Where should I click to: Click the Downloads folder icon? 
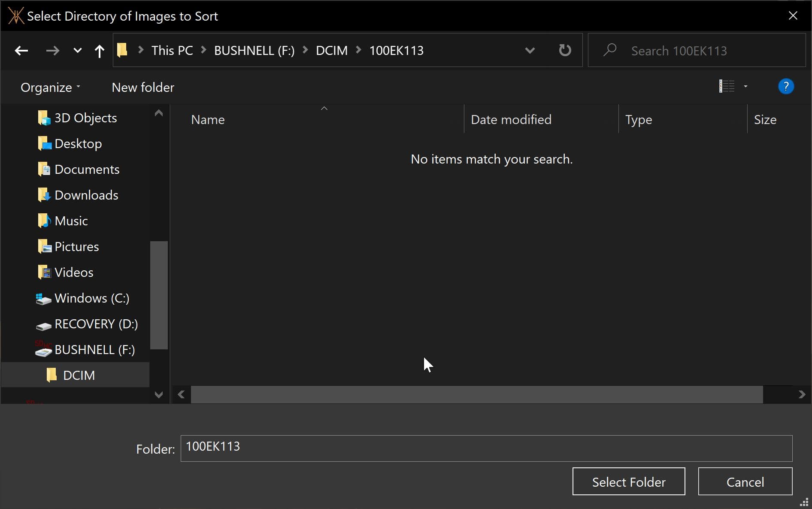click(x=44, y=195)
